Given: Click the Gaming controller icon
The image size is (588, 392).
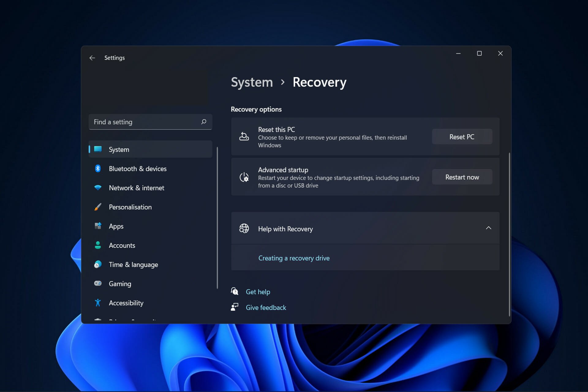Looking at the screenshot, I should [98, 283].
